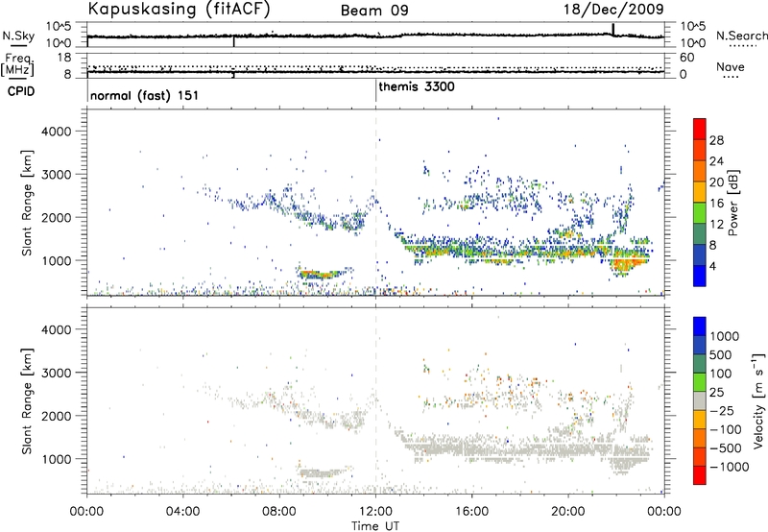Click the '1000' tick label on velocity panel

57,459
